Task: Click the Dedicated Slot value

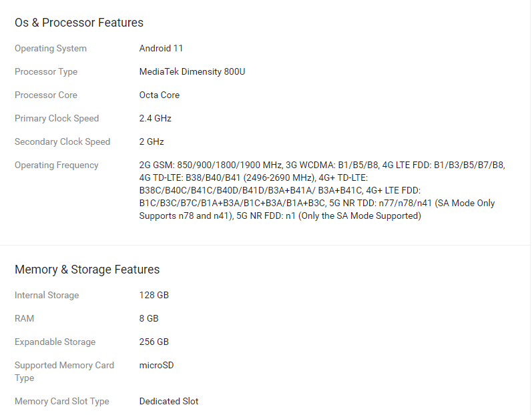Action: (169, 402)
